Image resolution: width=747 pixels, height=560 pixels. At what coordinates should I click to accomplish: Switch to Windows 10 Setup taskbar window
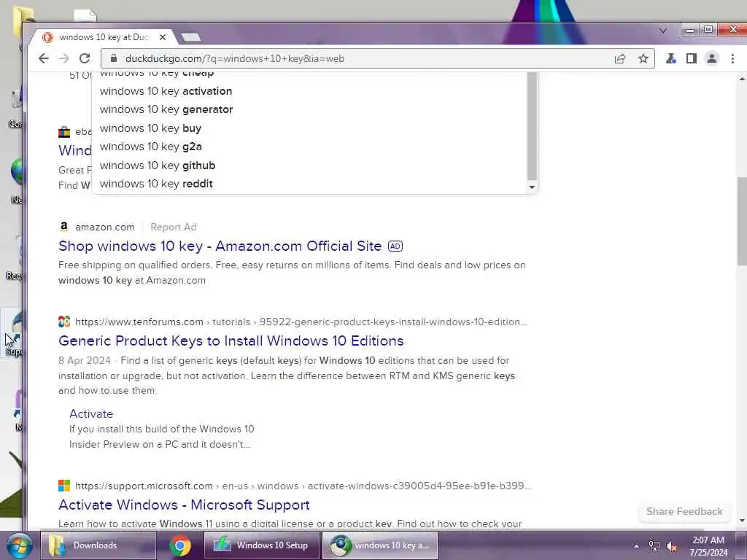262,545
